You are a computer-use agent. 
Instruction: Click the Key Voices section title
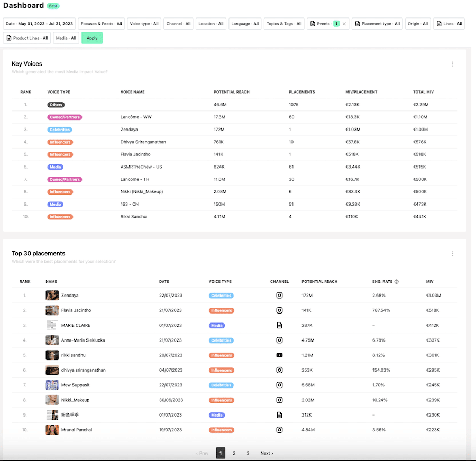click(x=27, y=64)
